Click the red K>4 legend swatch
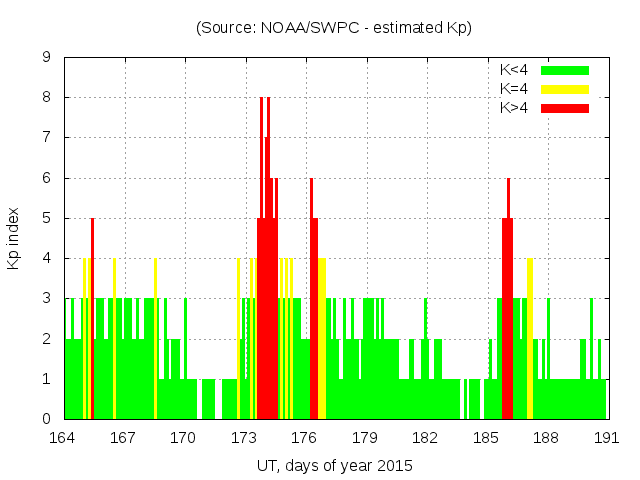This screenshot has width=640, height=480. click(x=565, y=107)
